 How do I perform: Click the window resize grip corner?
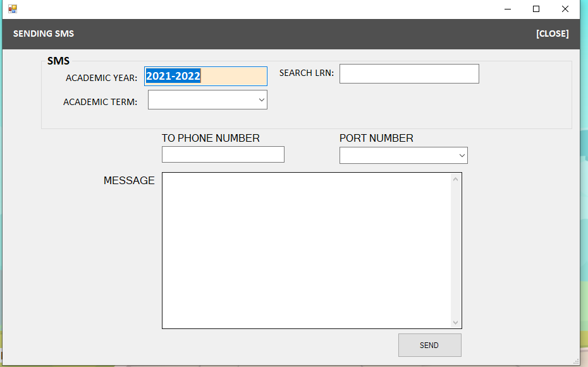[x=576, y=362]
